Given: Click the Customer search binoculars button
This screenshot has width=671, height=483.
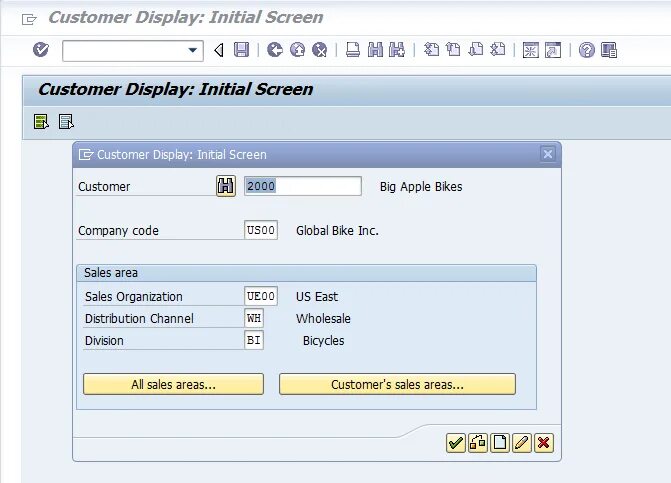Looking at the screenshot, I should pyautogui.click(x=226, y=186).
